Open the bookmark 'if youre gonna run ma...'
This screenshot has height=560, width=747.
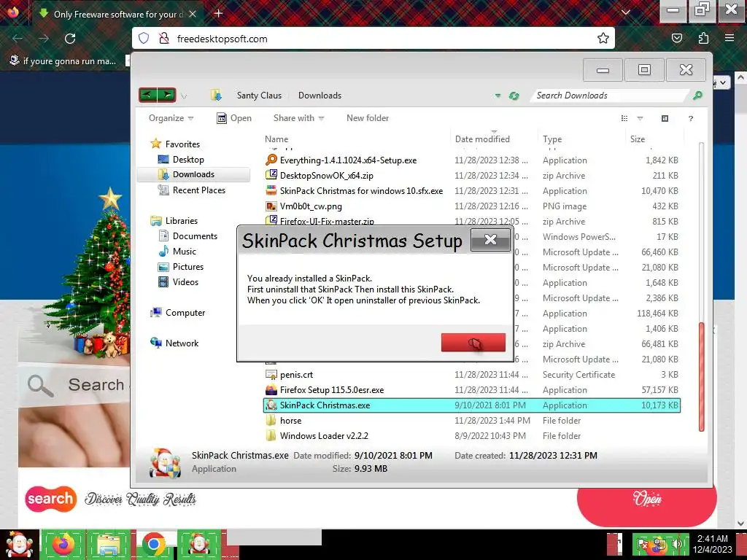(x=63, y=61)
